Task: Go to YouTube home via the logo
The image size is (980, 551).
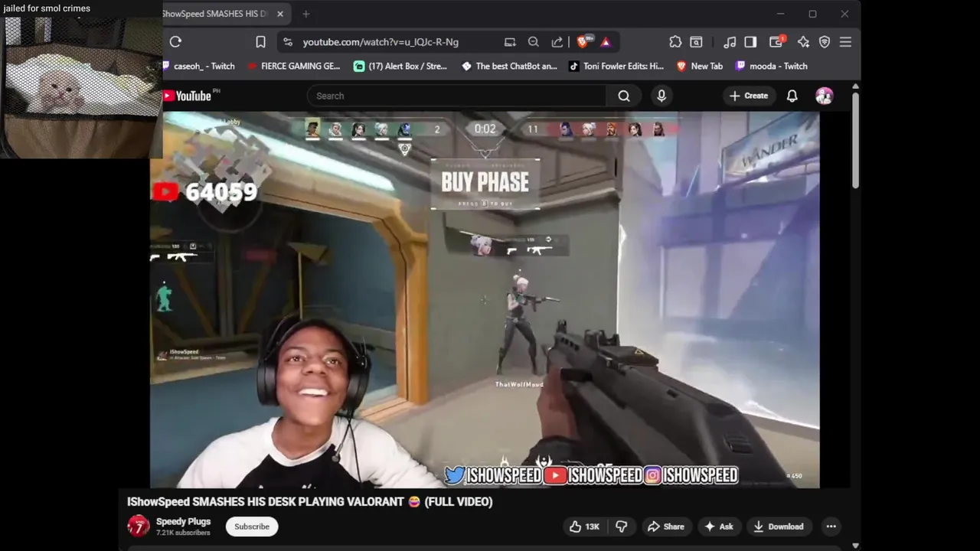Action: [x=187, y=96]
